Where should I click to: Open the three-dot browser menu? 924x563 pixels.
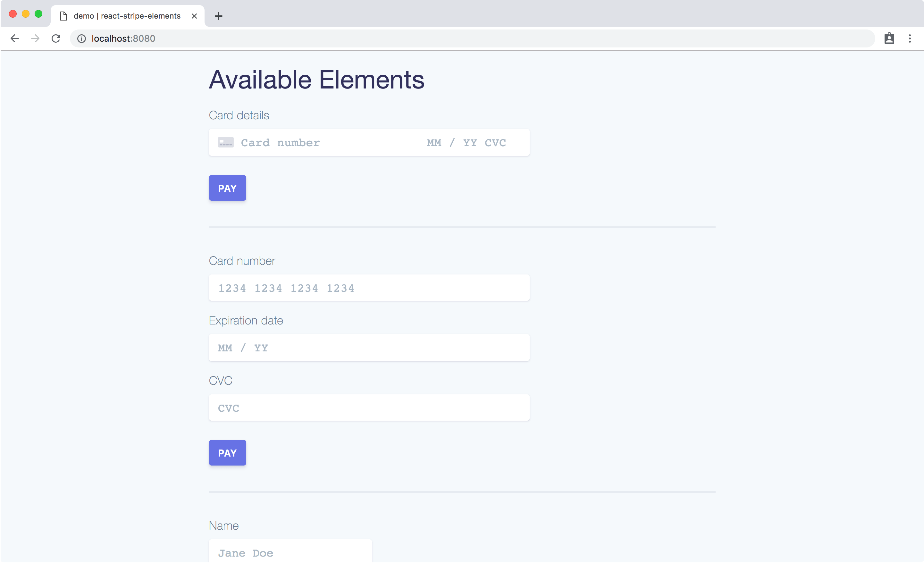point(910,38)
